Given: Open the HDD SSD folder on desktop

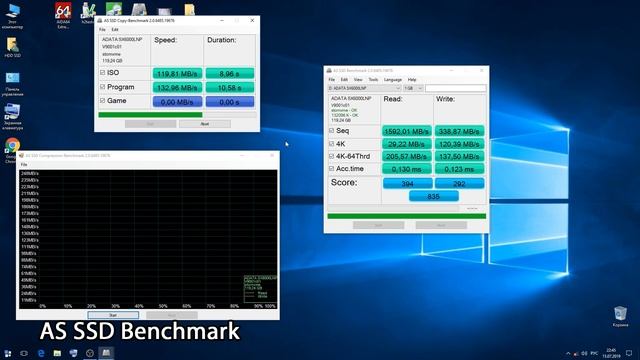Looking at the screenshot, I should [x=12, y=47].
